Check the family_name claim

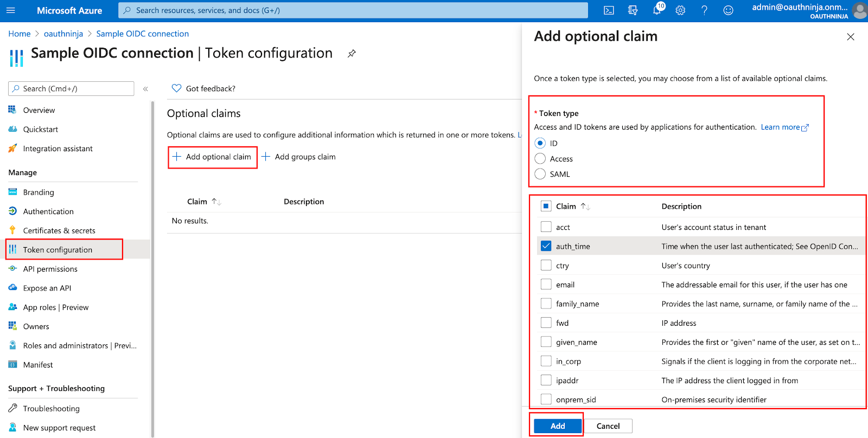(x=546, y=304)
